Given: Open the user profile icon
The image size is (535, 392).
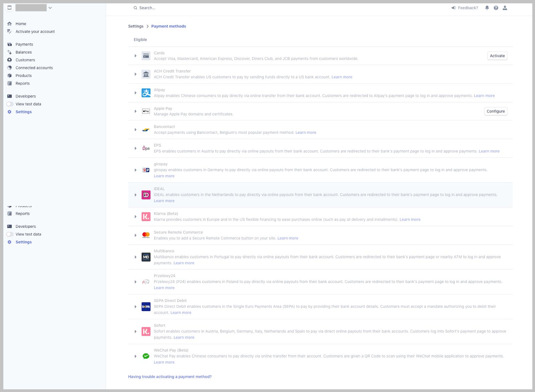Looking at the screenshot, I should (505, 8).
